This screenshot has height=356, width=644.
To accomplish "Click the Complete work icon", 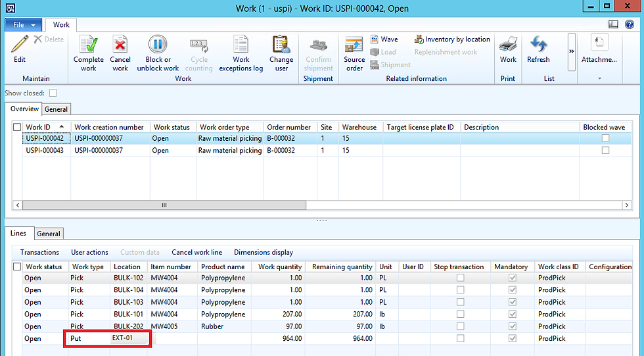I will 88,44.
